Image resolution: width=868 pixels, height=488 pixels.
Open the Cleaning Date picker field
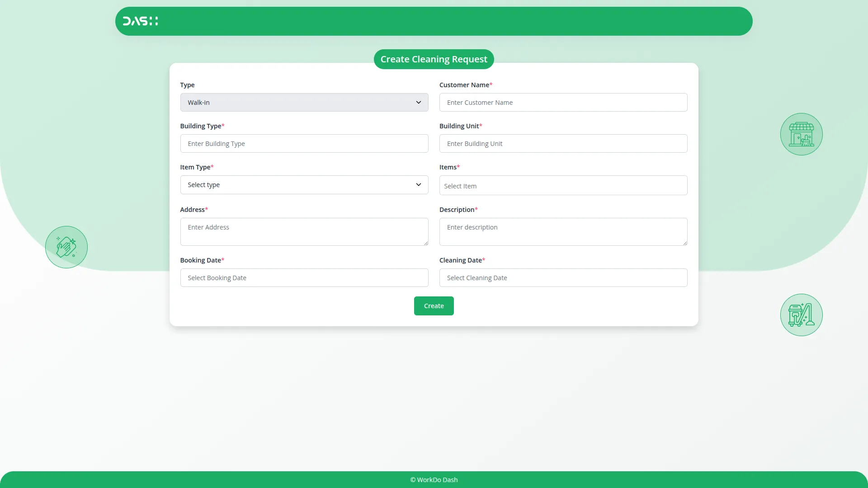coord(563,278)
